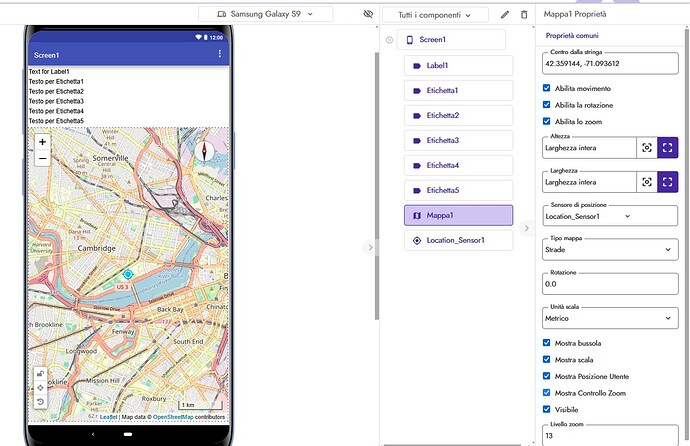Click the compass icon on the map

(207, 152)
